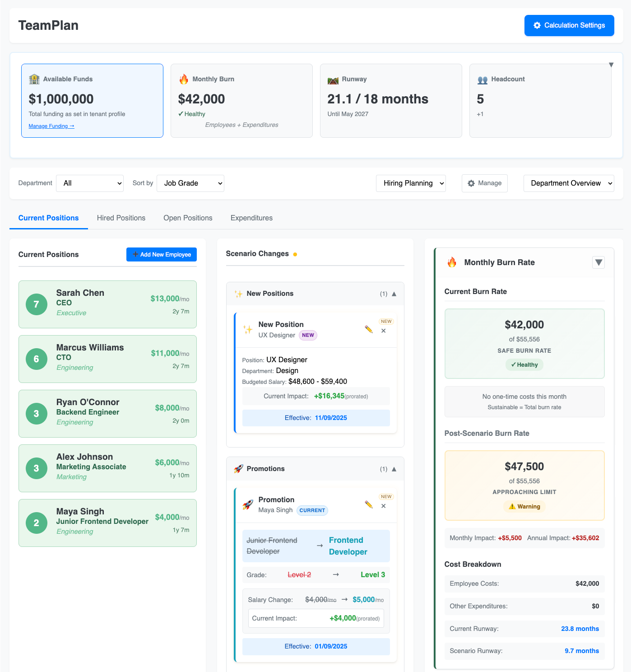Viewport: 631px width, 672px height.
Task: Click the flame icon in Monthly Burn Rate panel
Action: point(452,262)
